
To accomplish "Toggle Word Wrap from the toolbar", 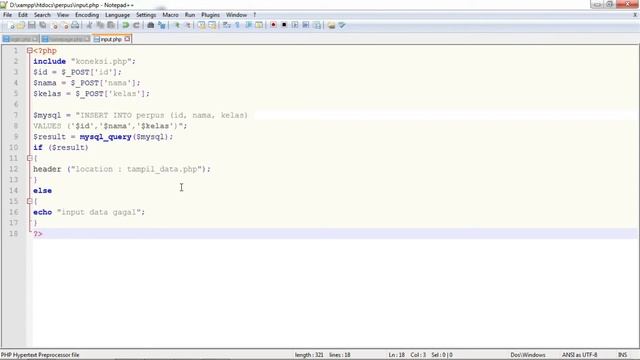I will (x=227, y=25).
